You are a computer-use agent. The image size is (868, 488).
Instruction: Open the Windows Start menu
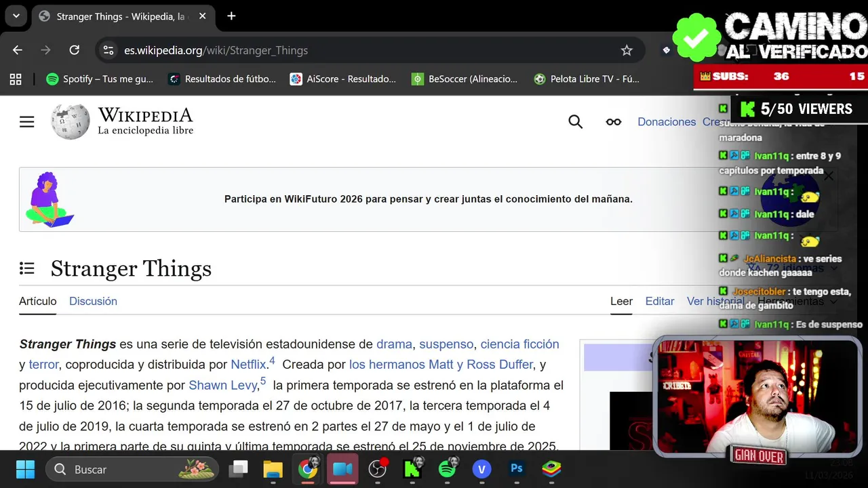click(x=25, y=469)
